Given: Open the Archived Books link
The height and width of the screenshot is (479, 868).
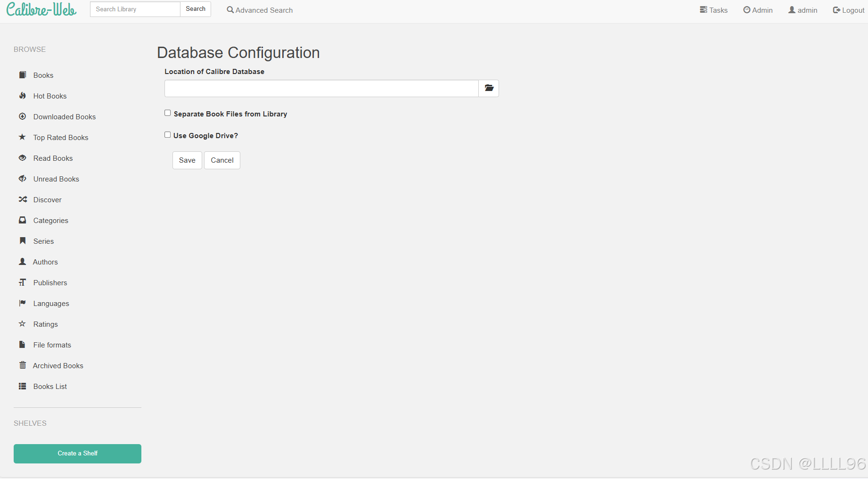Looking at the screenshot, I should click(58, 365).
